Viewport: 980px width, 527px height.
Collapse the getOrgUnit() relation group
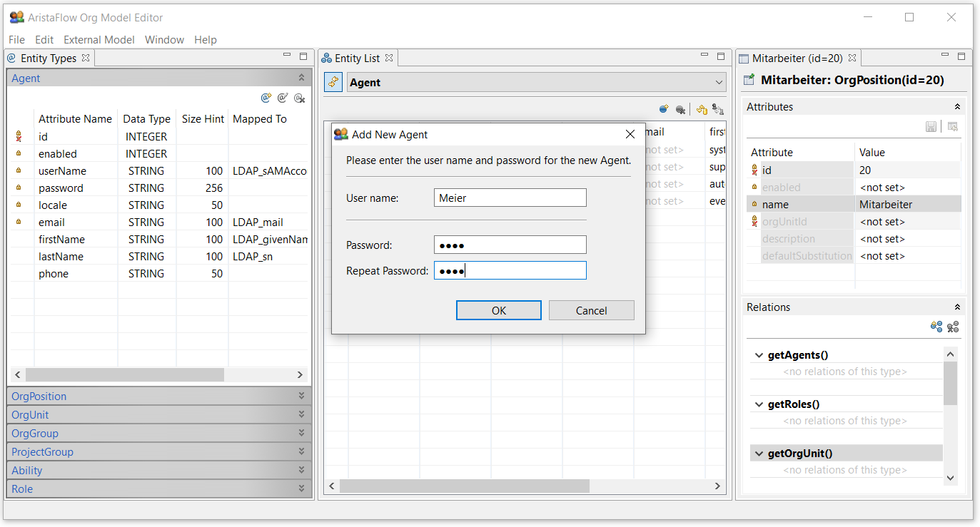[x=758, y=454]
